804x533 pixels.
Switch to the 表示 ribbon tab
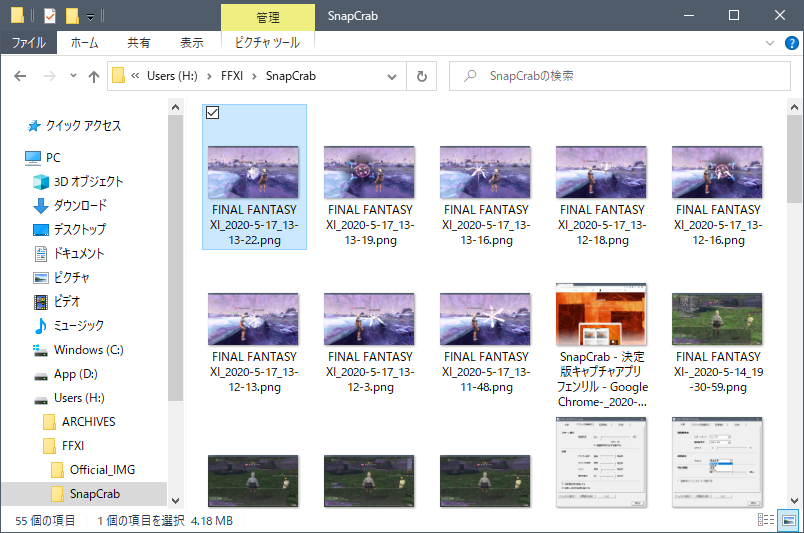tap(192, 43)
